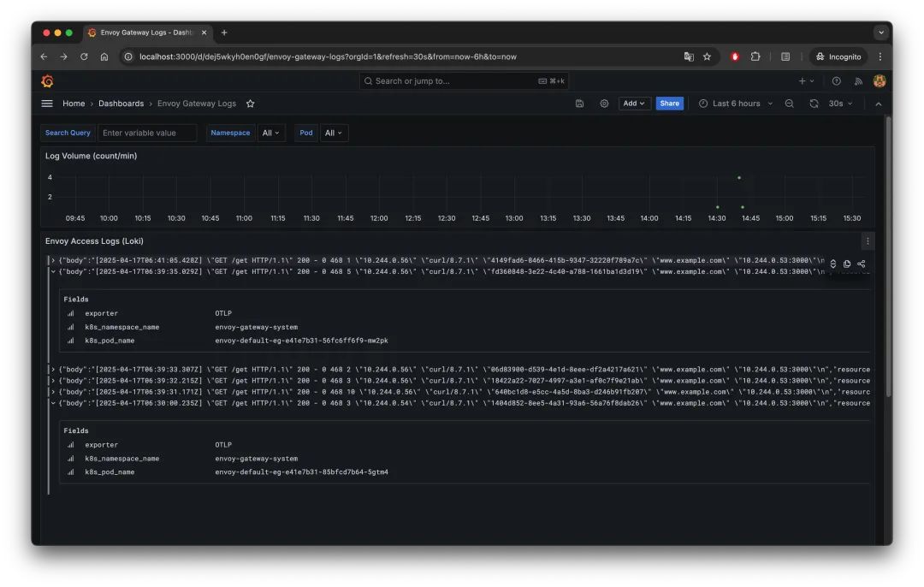The width and height of the screenshot is (924, 587).
Task: Collapse the 06:30:00.235Z log line
Action: point(53,403)
